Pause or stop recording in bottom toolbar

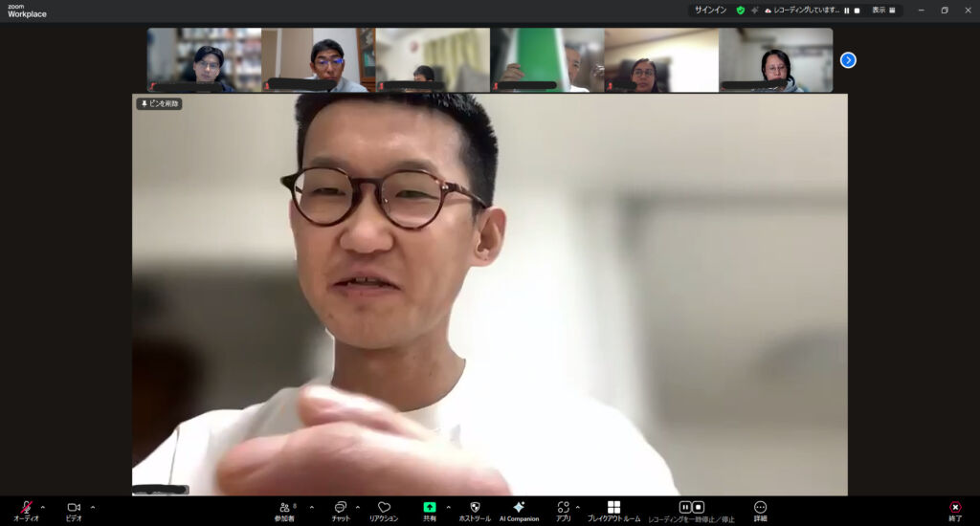[x=691, y=508]
